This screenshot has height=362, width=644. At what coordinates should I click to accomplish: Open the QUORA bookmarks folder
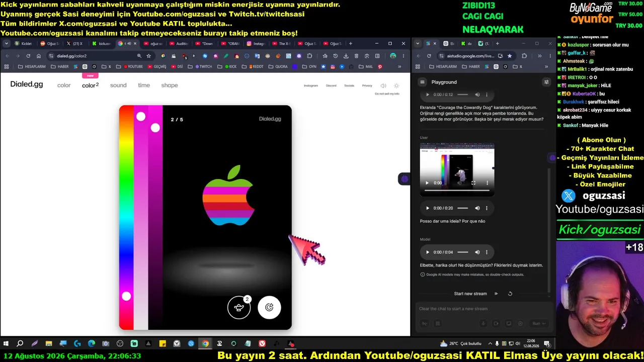coord(278,66)
